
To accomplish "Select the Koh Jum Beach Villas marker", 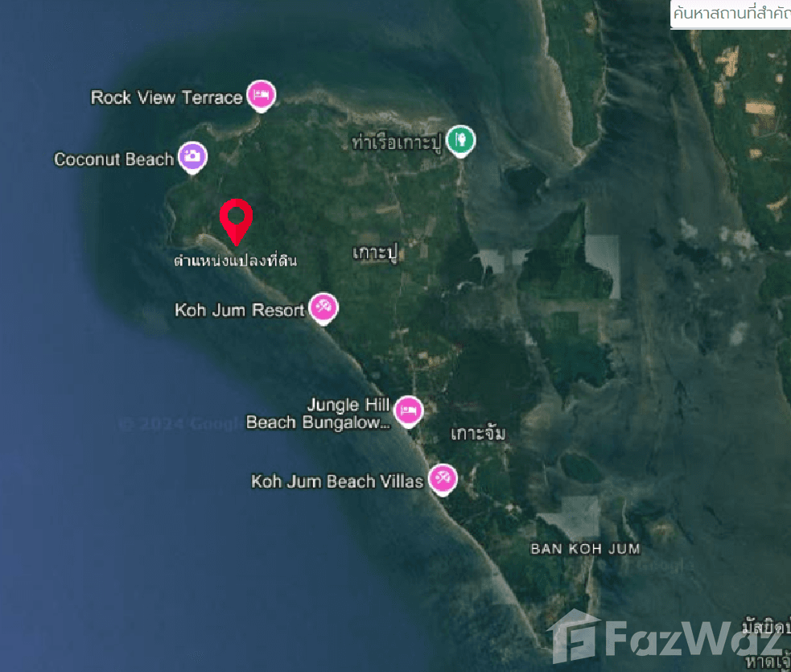I will [443, 480].
